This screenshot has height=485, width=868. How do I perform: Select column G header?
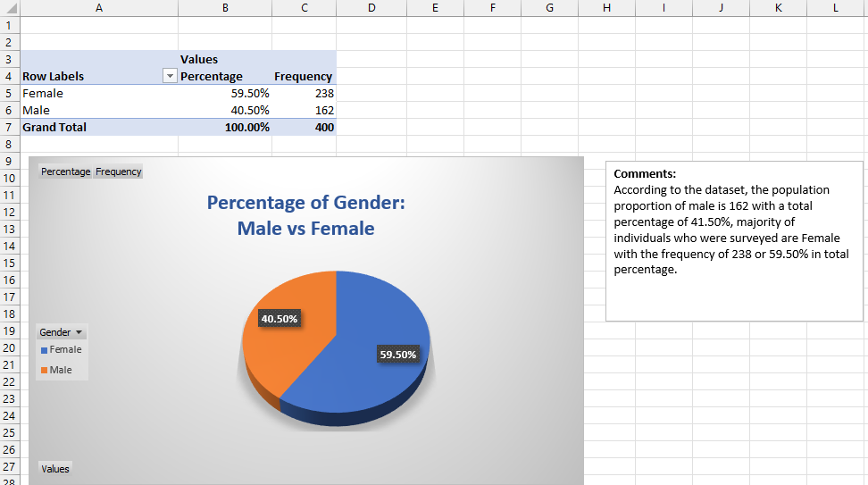coord(550,8)
